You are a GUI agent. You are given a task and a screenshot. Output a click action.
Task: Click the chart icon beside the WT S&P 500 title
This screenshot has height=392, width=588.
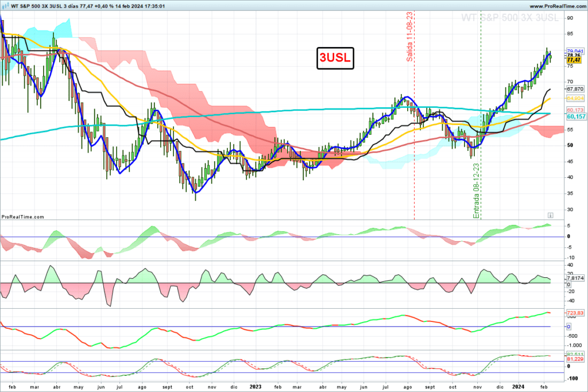click(x=5, y=6)
